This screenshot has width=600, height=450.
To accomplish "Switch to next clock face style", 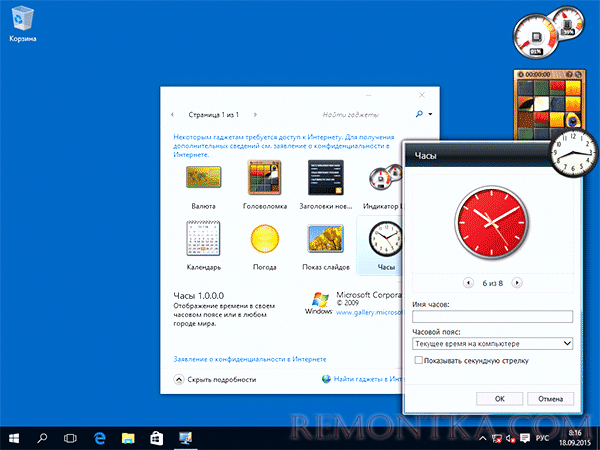I will [517, 283].
